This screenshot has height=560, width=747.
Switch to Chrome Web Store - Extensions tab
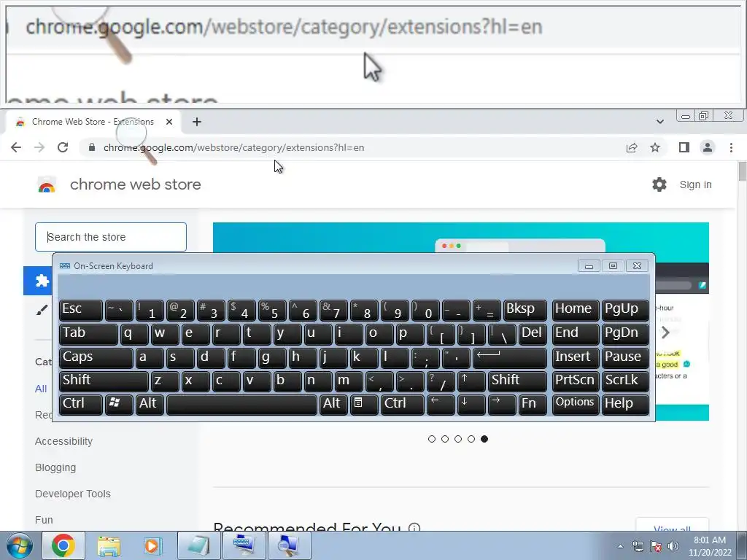93,122
